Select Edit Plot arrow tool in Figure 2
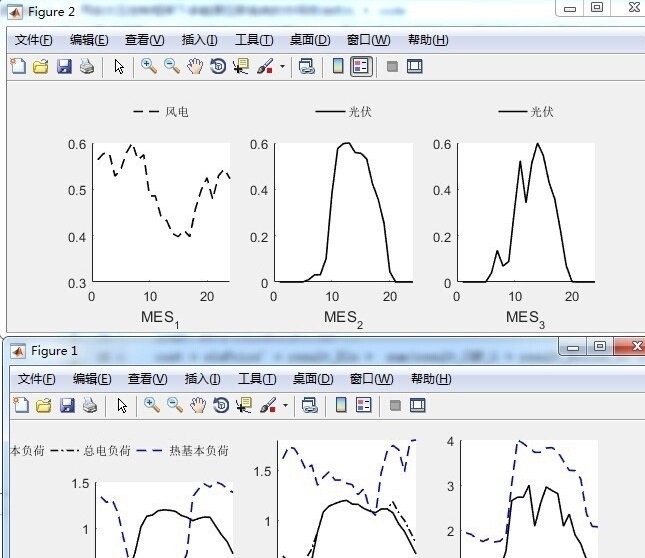This screenshot has width=645, height=558. (x=119, y=66)
